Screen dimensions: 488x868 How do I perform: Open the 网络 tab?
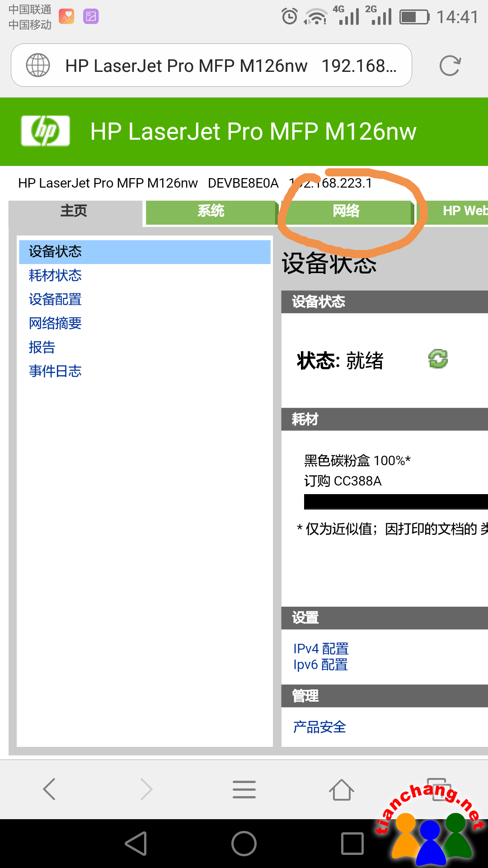pyautogui.click(x=346, y=212)
